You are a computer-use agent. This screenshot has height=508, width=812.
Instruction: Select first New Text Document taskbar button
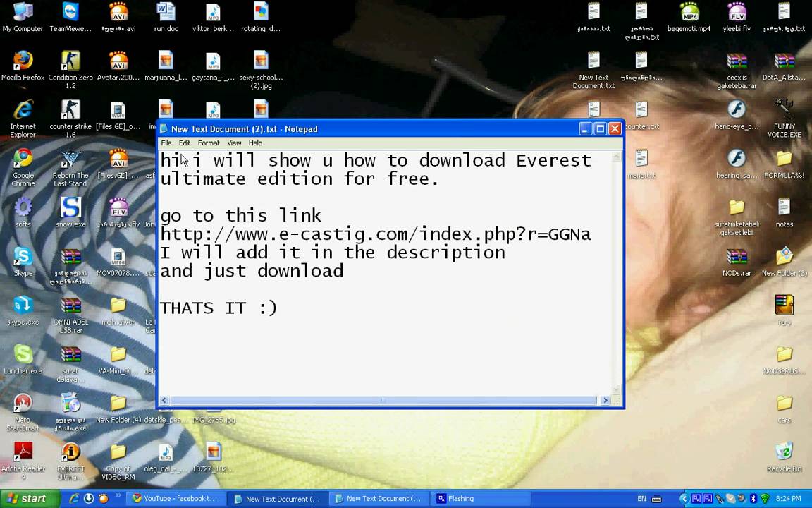coord(277,499)
